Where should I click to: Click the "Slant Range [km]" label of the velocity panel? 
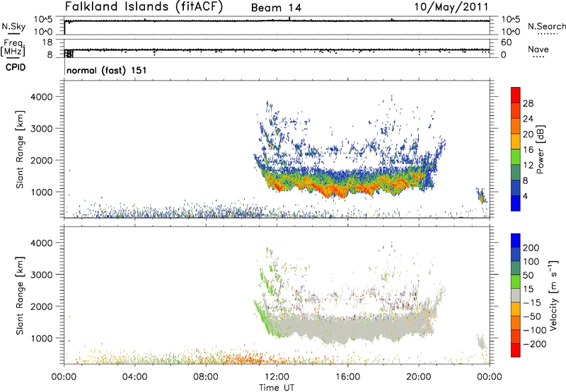coord(20,296)
